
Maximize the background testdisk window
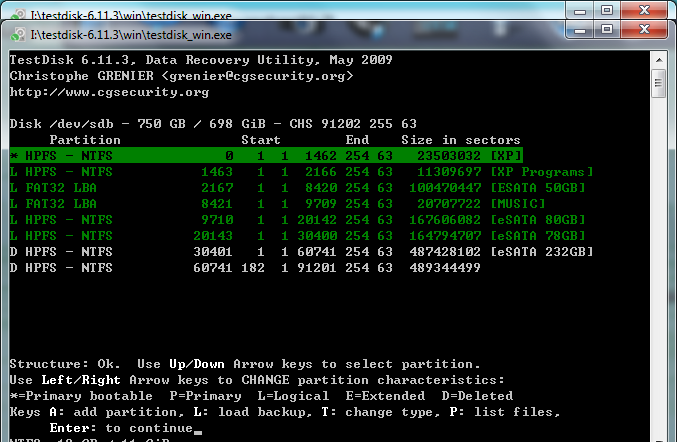tap(607, 11)
